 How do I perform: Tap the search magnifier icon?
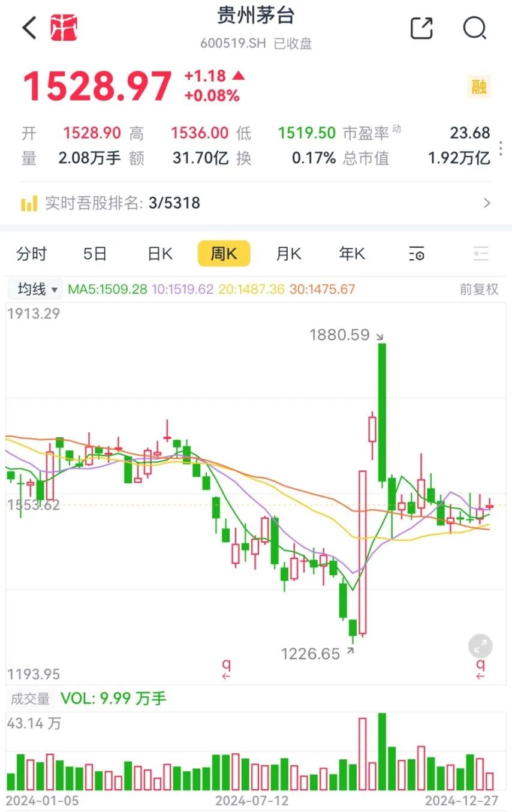point(475,28)
